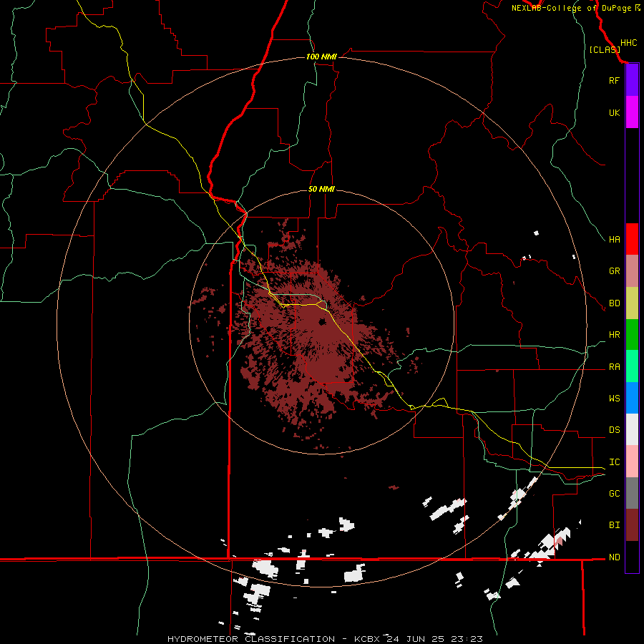The width and height of the screenshot is (644, 644).
Task: Click the "NEXLAB-College of DuPage" header text
Action: [x=571, y=8]
